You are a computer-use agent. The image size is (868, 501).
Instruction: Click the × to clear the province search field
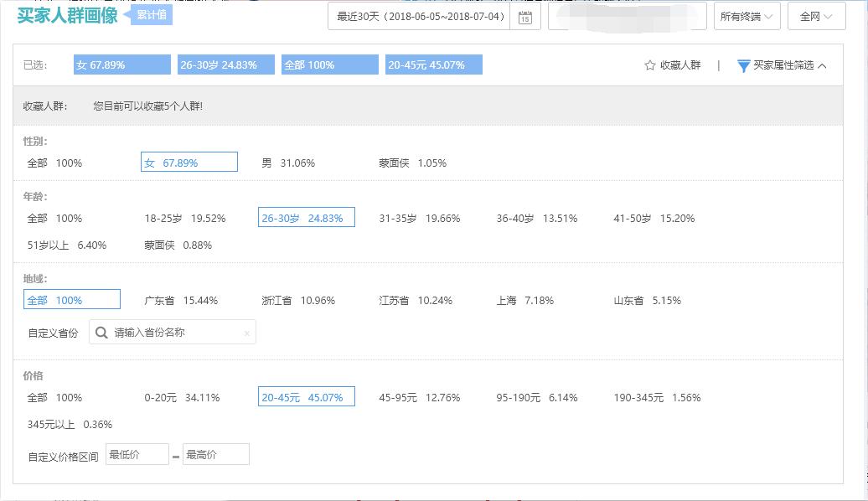(x=247, y=332)
